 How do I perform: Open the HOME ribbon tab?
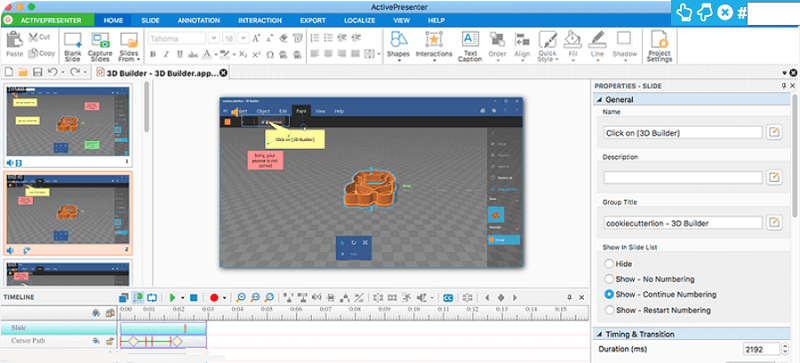pos(113,20)
